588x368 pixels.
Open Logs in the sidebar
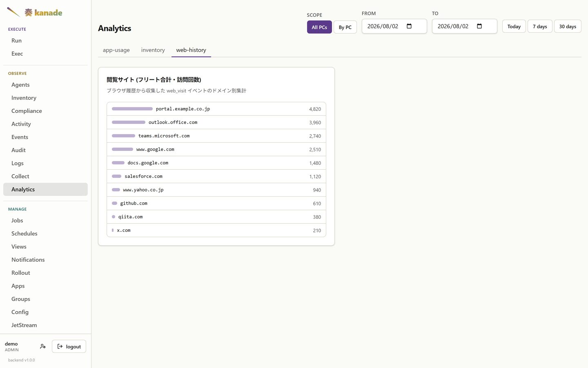tap(45, 163)
